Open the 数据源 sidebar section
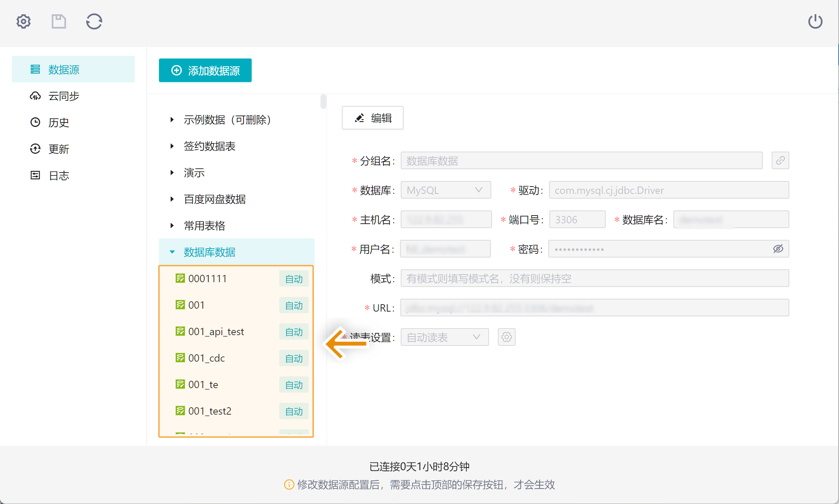Image resolution: width=839 pixels, height=504 pixels. tap(73, 69)
